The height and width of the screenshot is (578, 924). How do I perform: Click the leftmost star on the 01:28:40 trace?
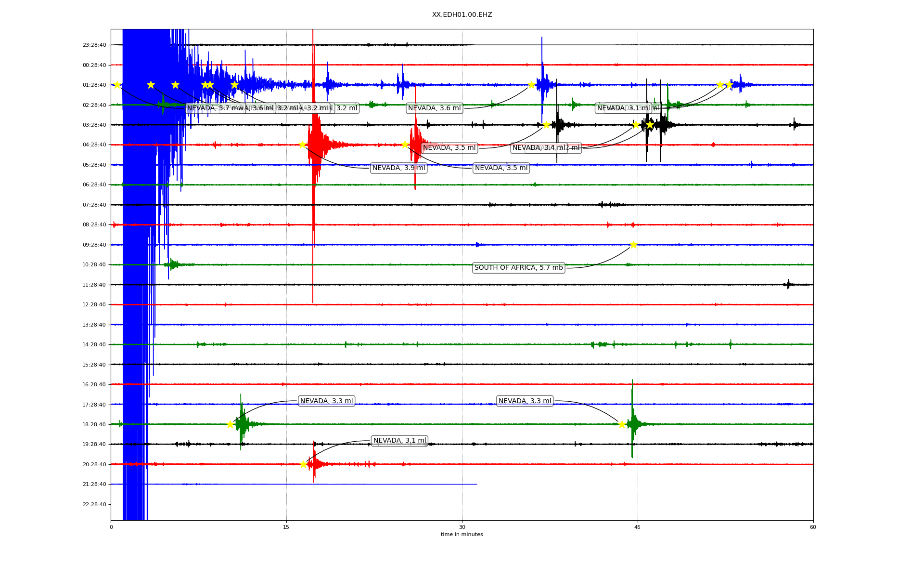click(117, 85)
